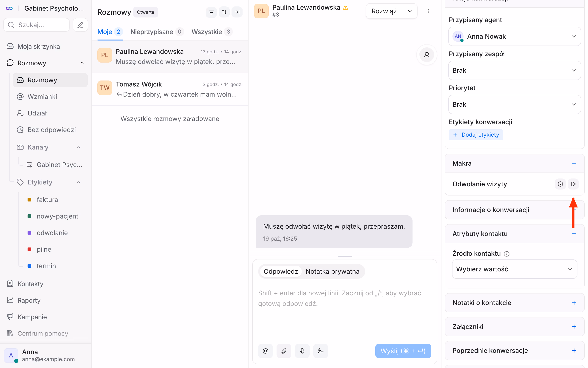Click info icon next to Źródło kontaktu

click(507, 254)
